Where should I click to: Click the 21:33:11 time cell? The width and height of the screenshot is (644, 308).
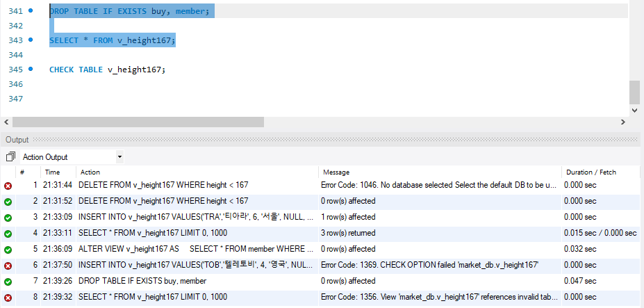58,233
